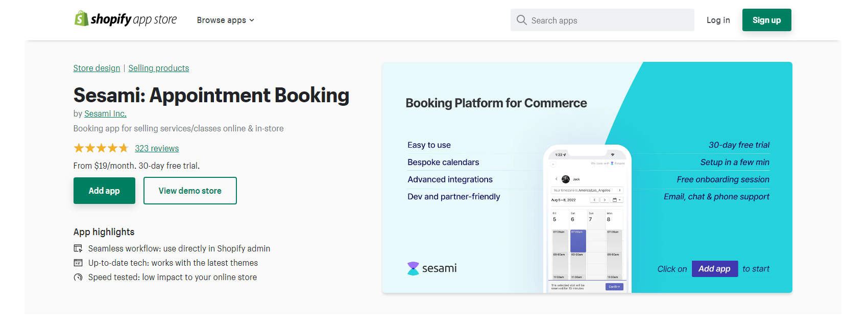Click the green Add app button

(x=104, y=191)
